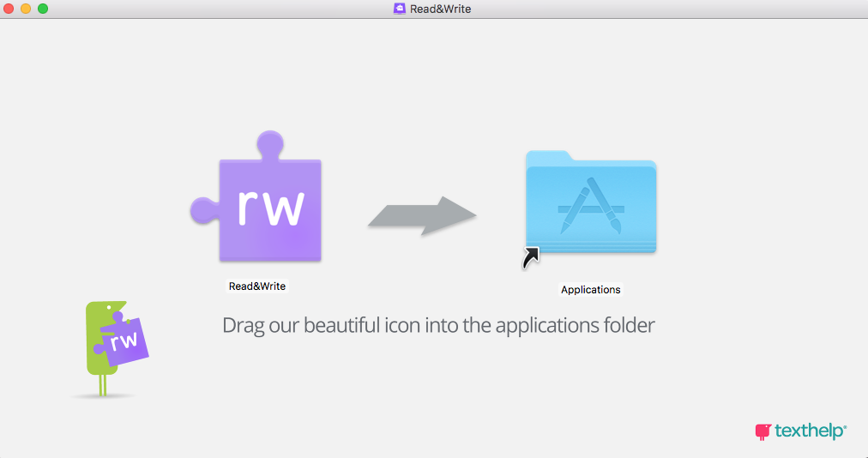Screen dimensions: 868x458
Task: Select the purple Read&Write puzzle piece icon
Action: [x=257, y=196]
